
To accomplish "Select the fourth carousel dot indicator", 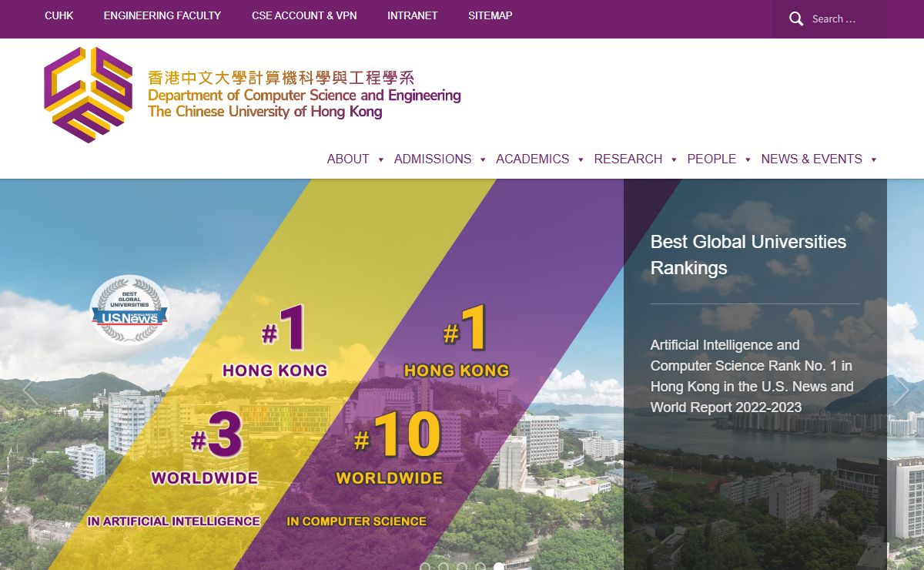I will pos(480,567).
